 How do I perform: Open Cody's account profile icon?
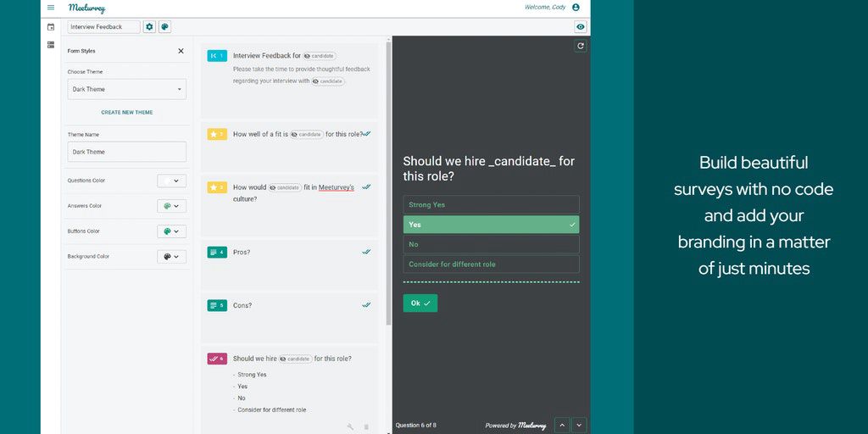click(x=576, y=7)
